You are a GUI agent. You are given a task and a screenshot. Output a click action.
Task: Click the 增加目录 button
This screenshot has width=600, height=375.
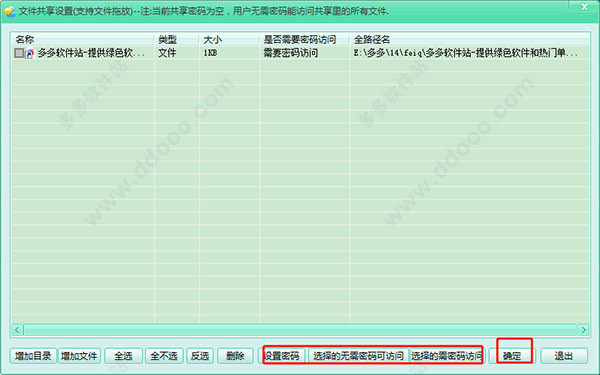33,356
